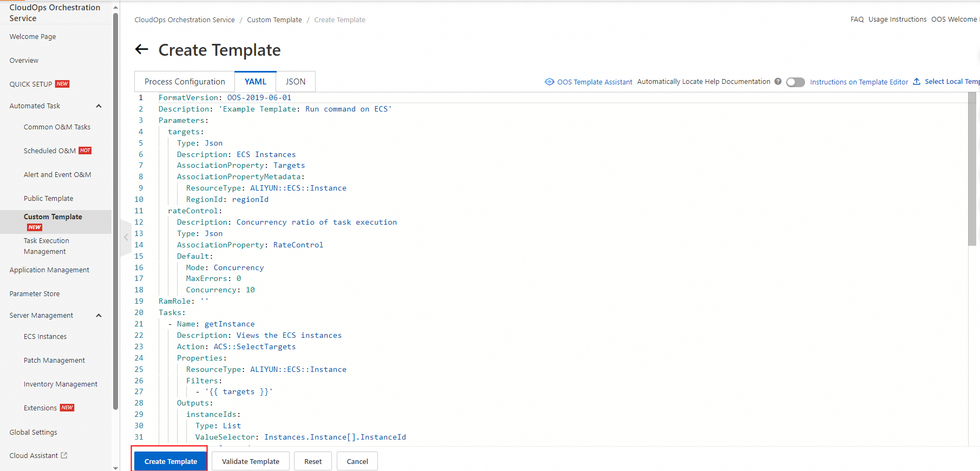The image size is (980, 471).
Task: Open the FAQ link
Action: [857, 19]
